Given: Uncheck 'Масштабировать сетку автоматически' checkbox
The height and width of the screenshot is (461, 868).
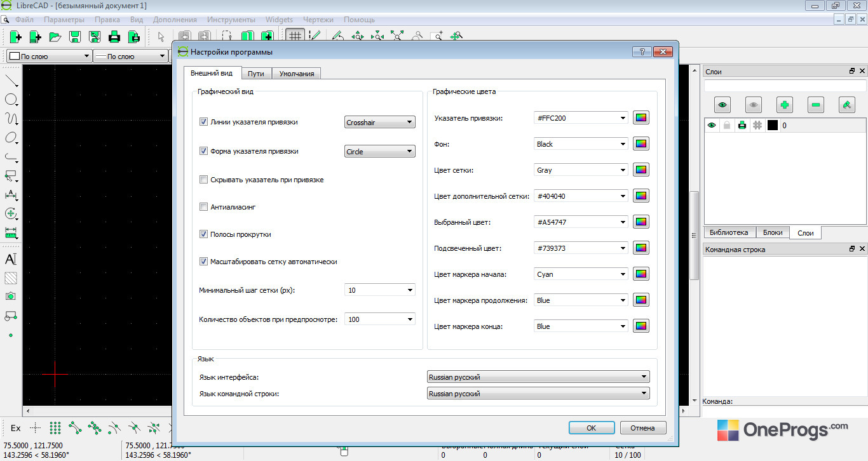Looking at the screenshot, I should click(x=204, y=262).
